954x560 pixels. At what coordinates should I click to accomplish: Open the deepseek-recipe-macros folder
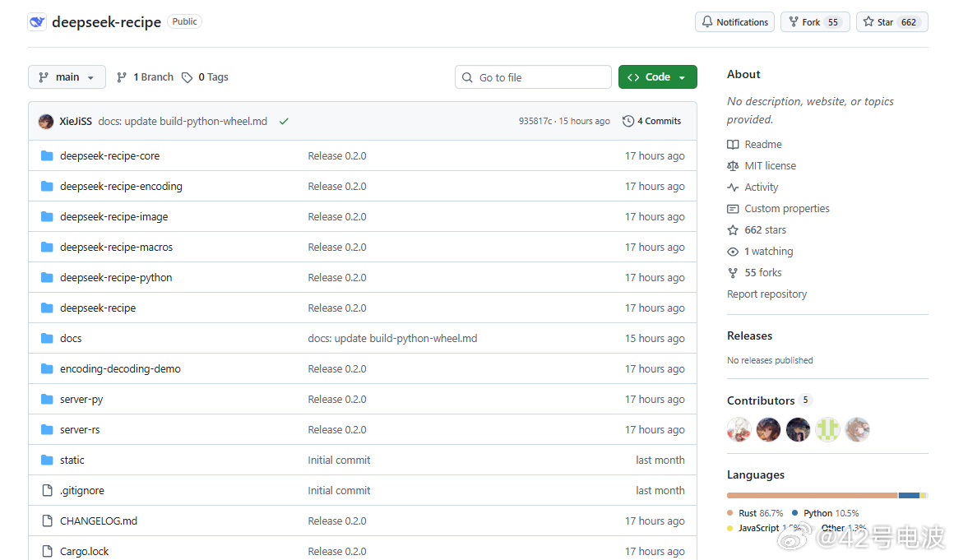[116, 247]
